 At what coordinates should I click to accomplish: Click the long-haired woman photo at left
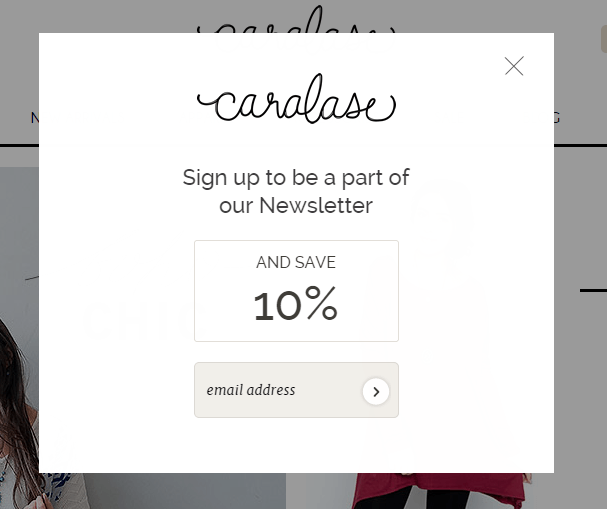[17, 400]
